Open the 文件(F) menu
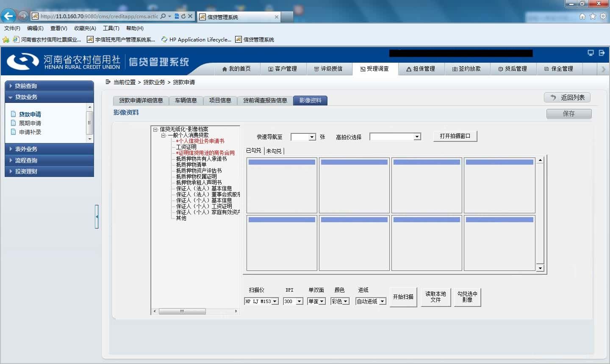The width and height of the screenshot is (610, 364). click(12, 28)
